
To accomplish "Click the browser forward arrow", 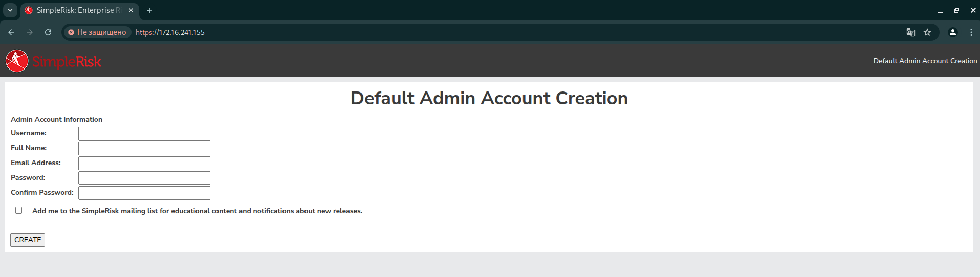I will [x=30, y=32].
